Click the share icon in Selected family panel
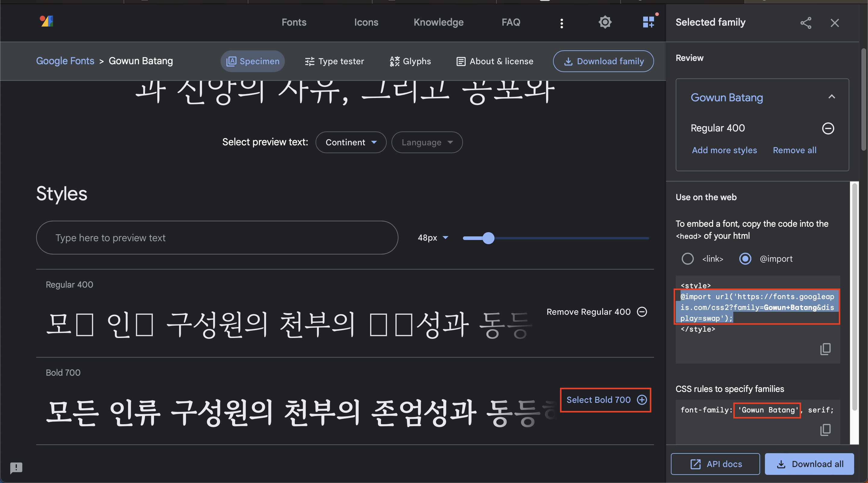This screenshot has height=483, width=868. coord(806,23)
